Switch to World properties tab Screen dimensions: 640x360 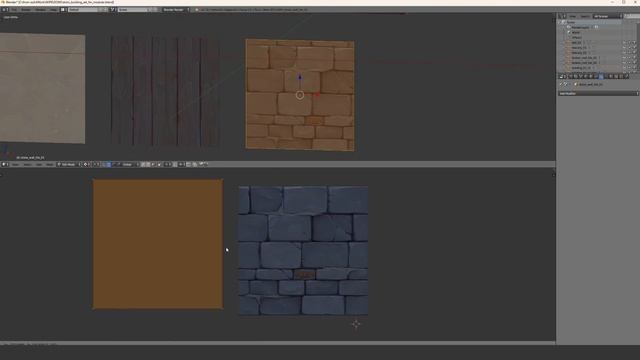pos(585,77)
